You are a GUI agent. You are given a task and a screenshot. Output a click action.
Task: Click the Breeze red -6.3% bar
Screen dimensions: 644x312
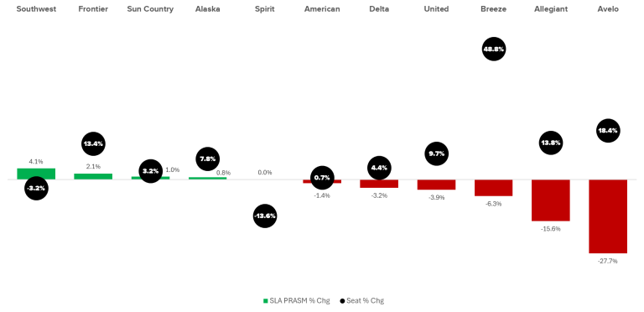[x=493, y=188]
